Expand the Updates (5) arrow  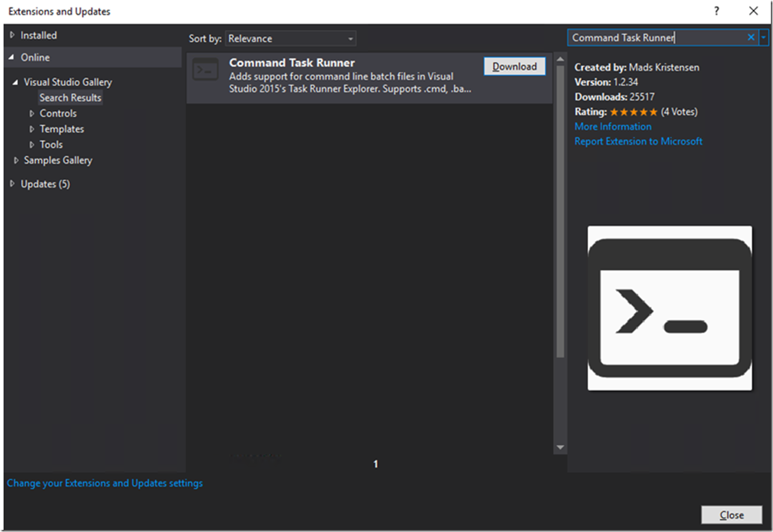tap(12, 184)
